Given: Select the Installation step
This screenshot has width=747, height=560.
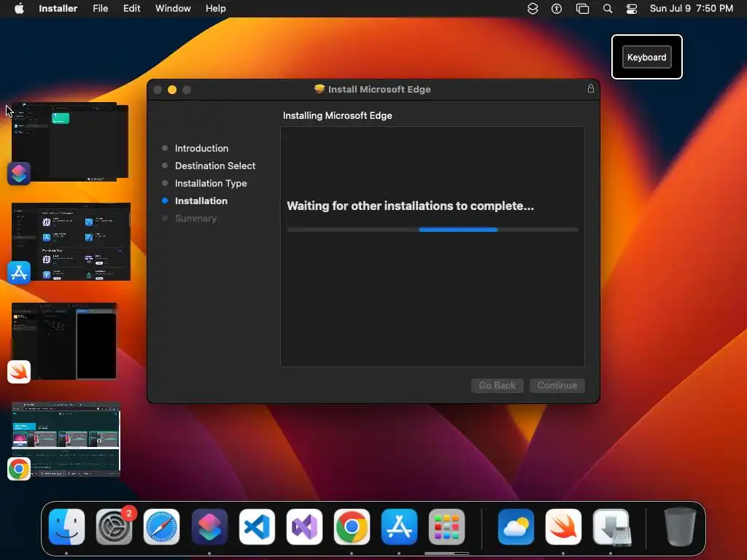Looking at the screenshot, I should [201, 201].
